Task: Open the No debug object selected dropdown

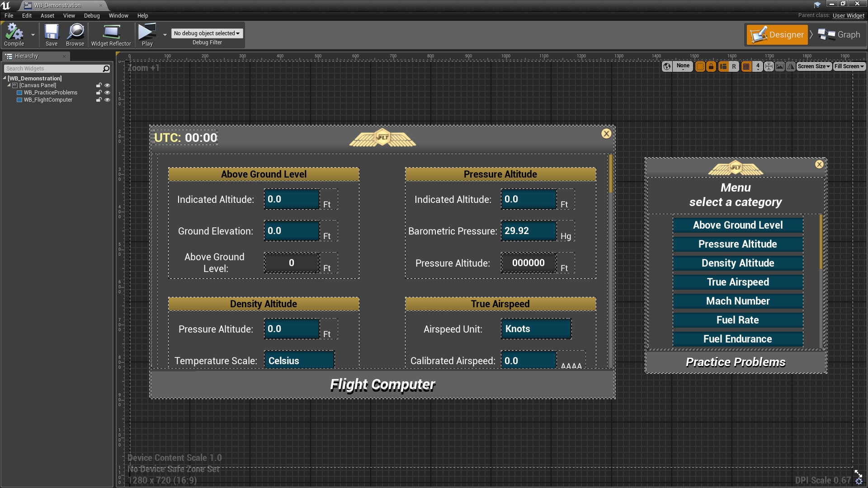Action: pos(207,33)
